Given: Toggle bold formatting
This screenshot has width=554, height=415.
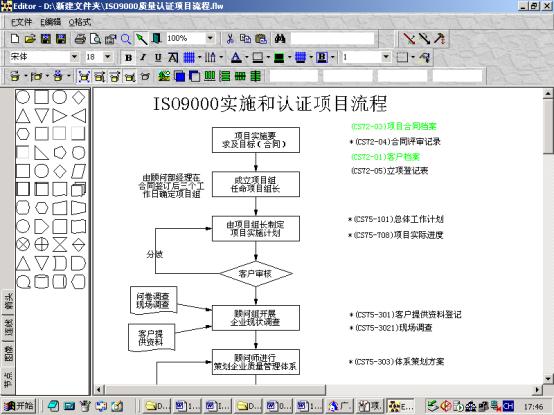Looking at the screenshot, I should (x=129, y=57).
